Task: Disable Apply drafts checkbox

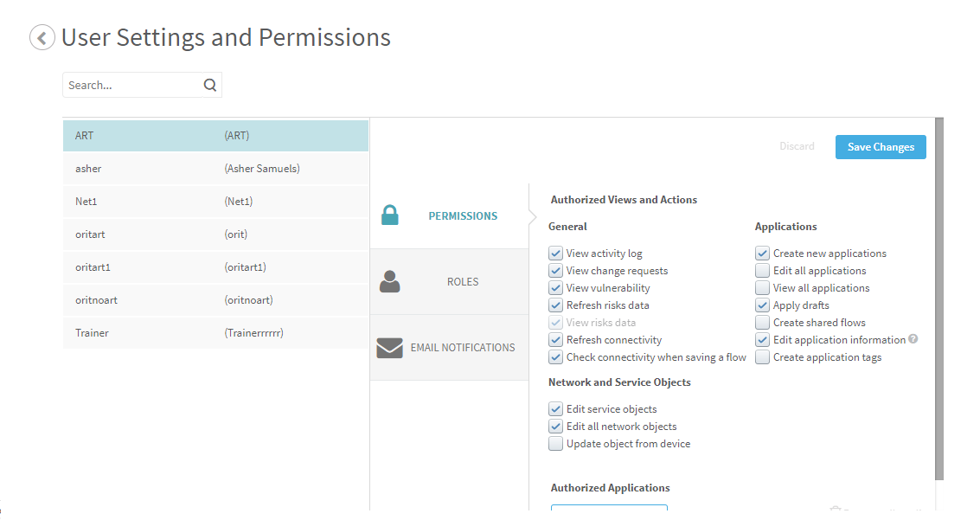Action: (x=762, y=305)
